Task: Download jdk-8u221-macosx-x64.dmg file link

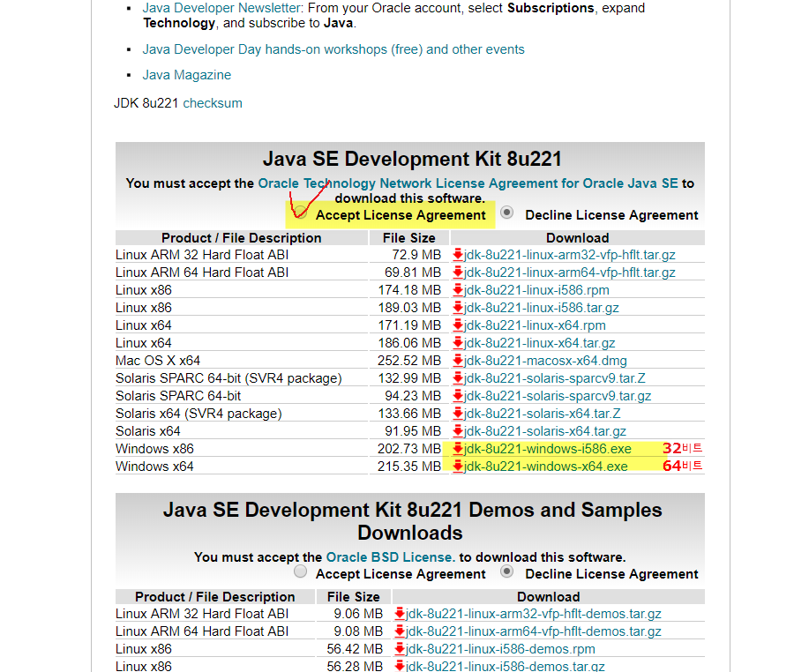Action: tap(545, 361)
